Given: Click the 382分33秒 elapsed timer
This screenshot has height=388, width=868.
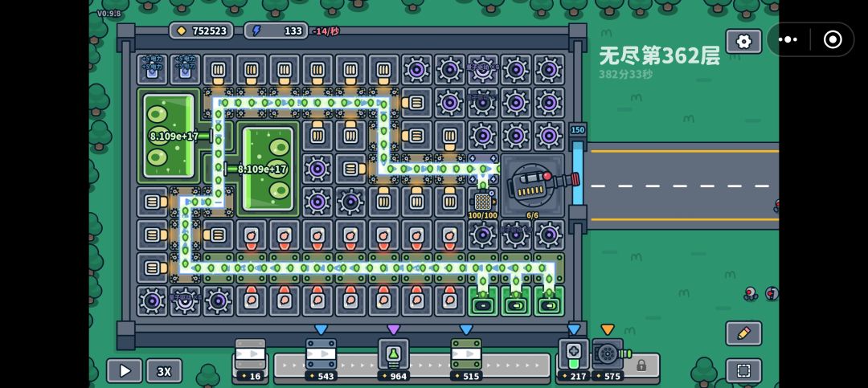Looking at the screenshot, I should click(625, 74).
